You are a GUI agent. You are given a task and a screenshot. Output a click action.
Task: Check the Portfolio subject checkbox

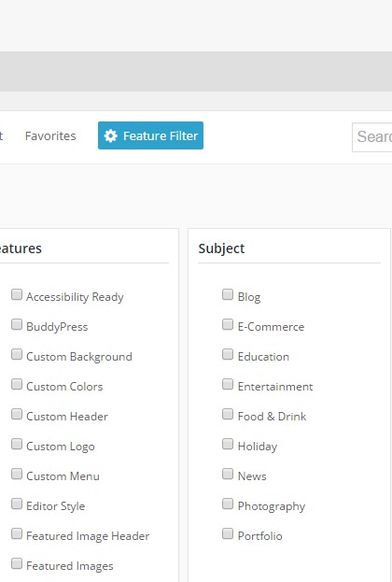pos(228,533)
